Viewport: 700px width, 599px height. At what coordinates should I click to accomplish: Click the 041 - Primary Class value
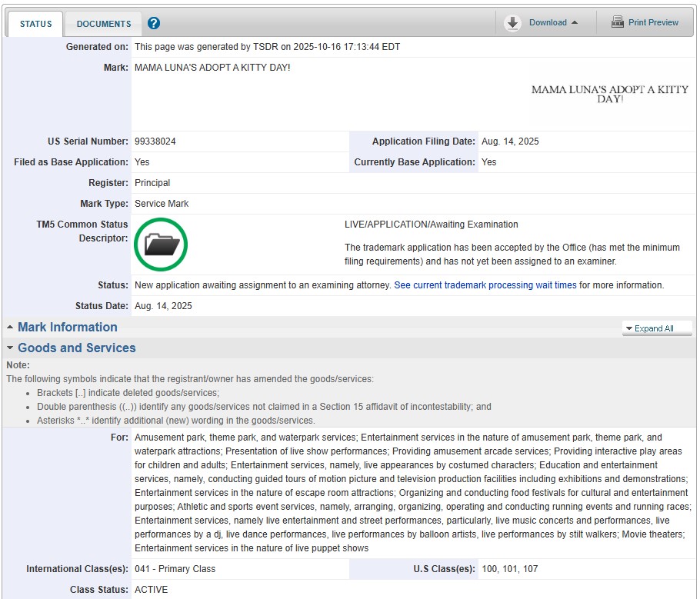175,569
